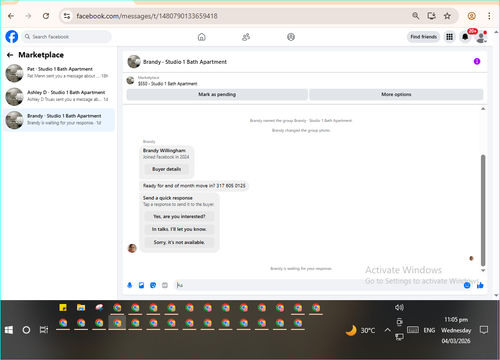Open the GIF picker icon
This screenshot has height=360, width=500.
(165, 285)
